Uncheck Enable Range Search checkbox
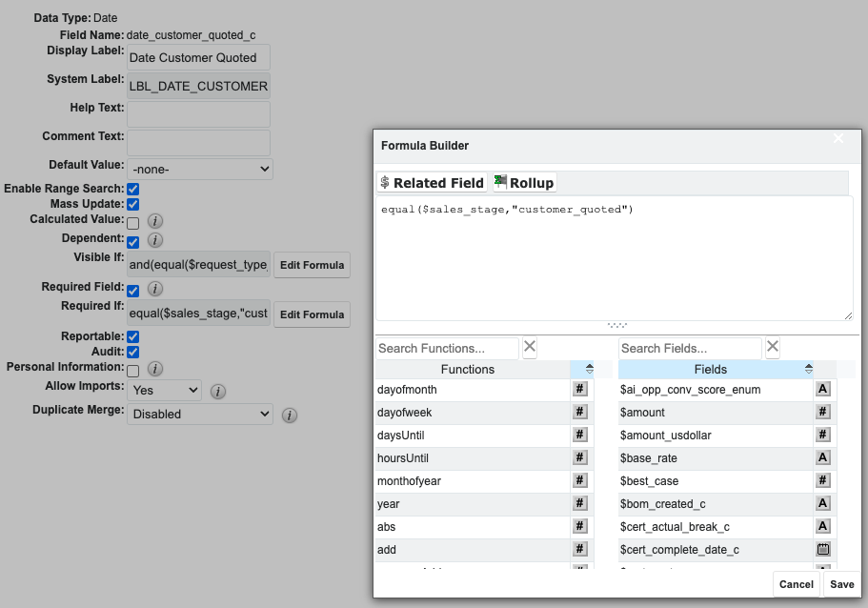Viewport: 868px width, 608px height. coord(133,190)
